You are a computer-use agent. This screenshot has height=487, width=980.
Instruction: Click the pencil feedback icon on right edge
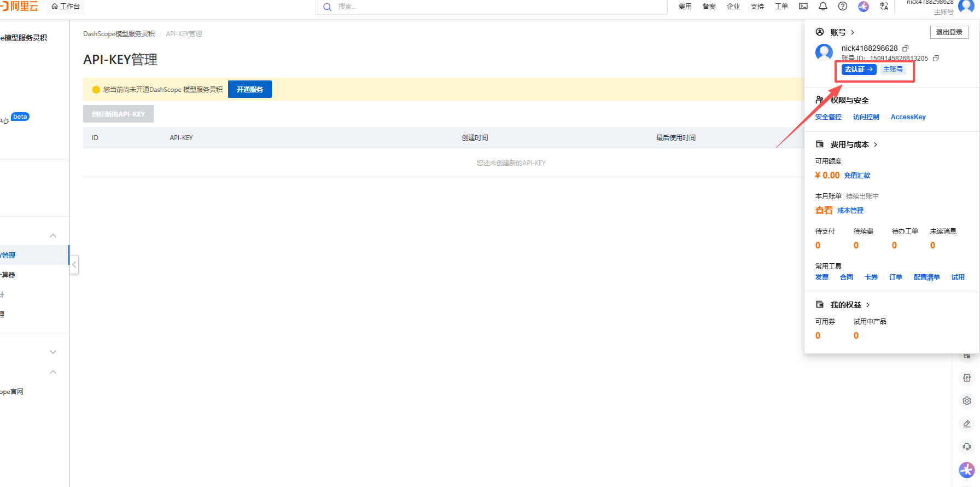pos(967,424)
